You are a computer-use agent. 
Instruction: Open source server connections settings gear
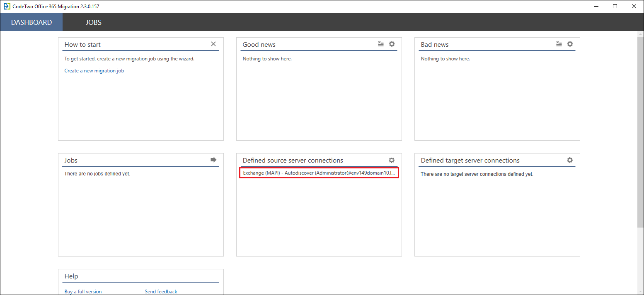(x=392, y=160)
